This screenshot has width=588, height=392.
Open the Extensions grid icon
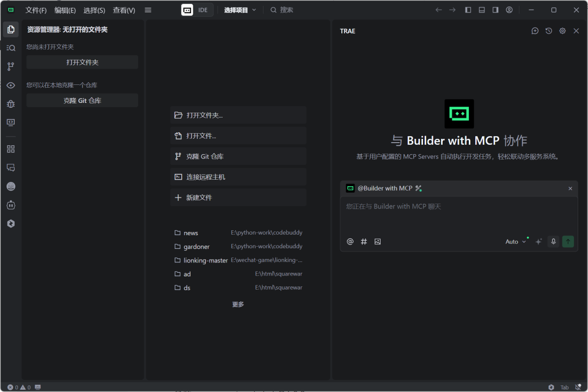pyautogui.click(x=11, y=149)
